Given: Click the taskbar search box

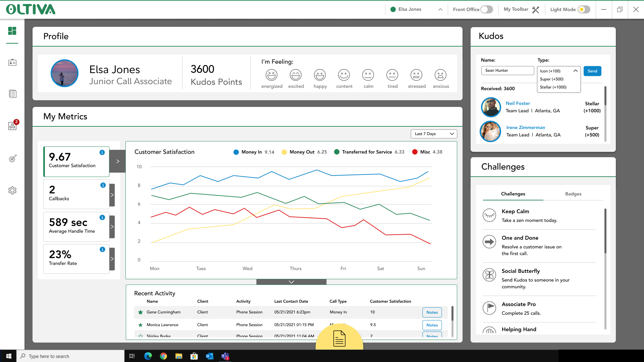Looking at the screenshot, I should tap(70, 356).
